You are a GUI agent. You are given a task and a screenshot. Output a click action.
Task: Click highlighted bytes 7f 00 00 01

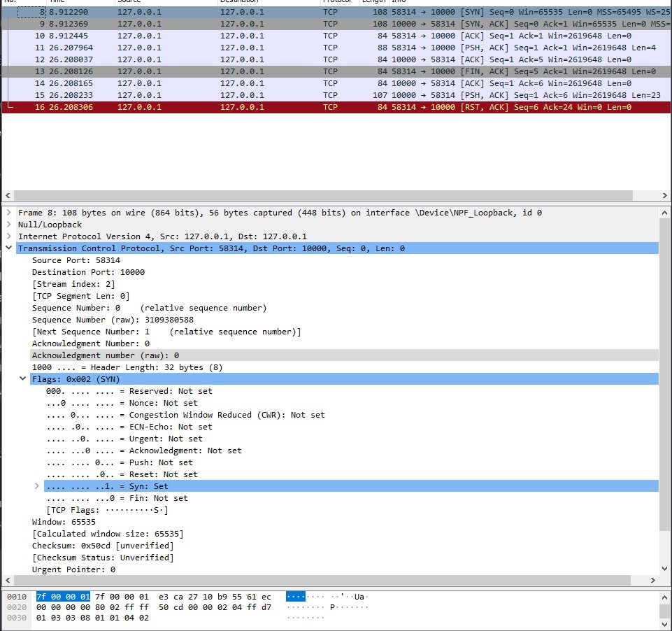[x=63, y=597]
